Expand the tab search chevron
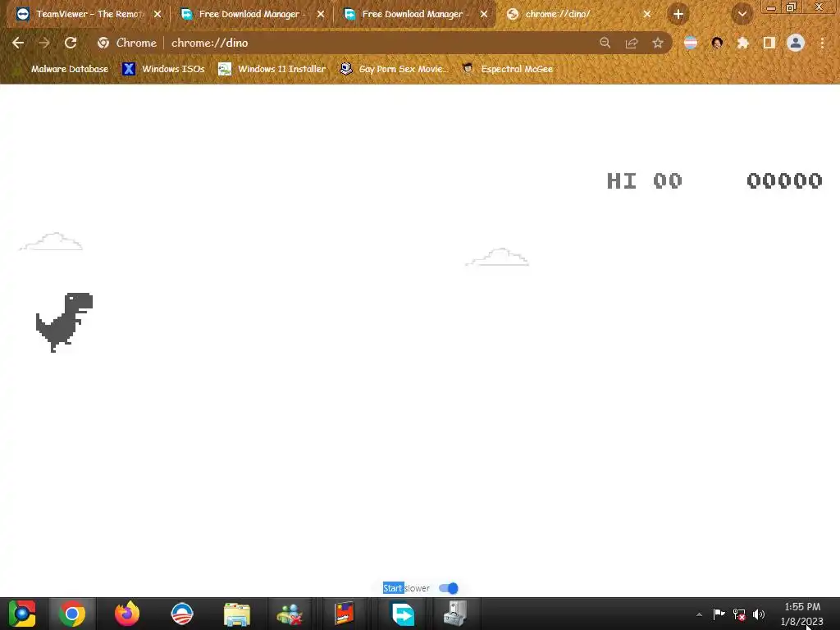This screenshot has width=840, height=630. pyautogui.click(x=742, y=15)
